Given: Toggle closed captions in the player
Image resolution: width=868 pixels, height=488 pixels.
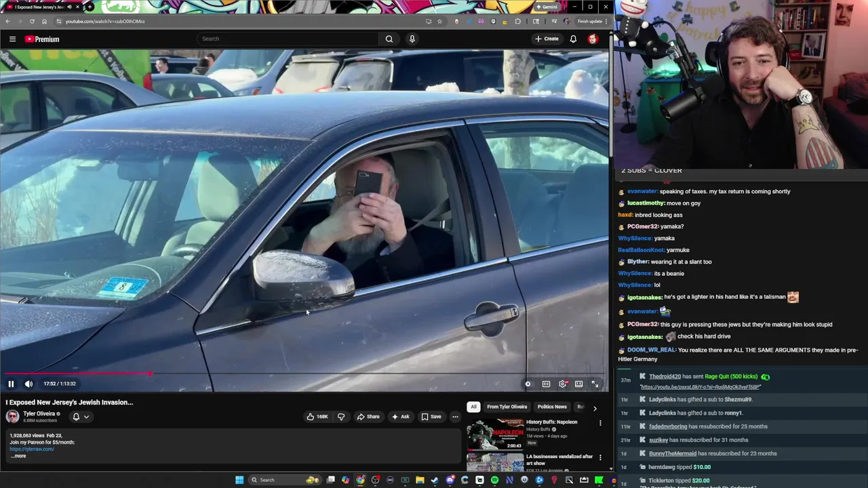Looking at the screenshot, I should coord(546,384).
